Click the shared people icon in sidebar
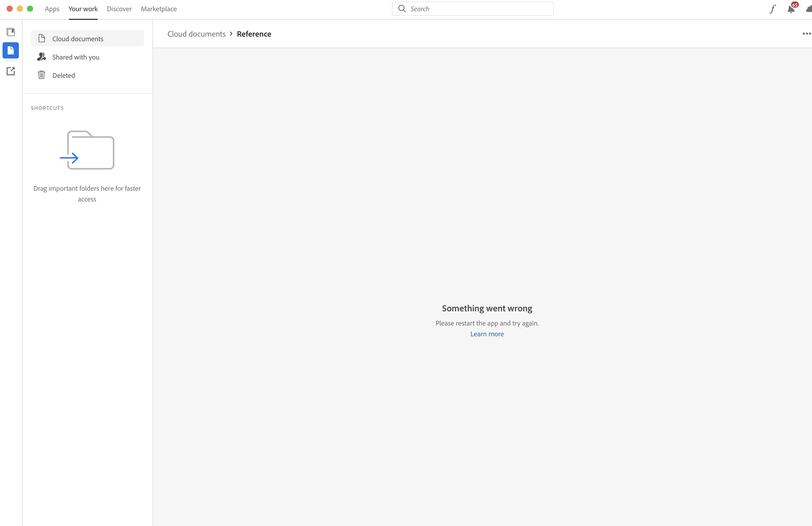This screenshot has width=812, height=526. click(x=41, y=56)
